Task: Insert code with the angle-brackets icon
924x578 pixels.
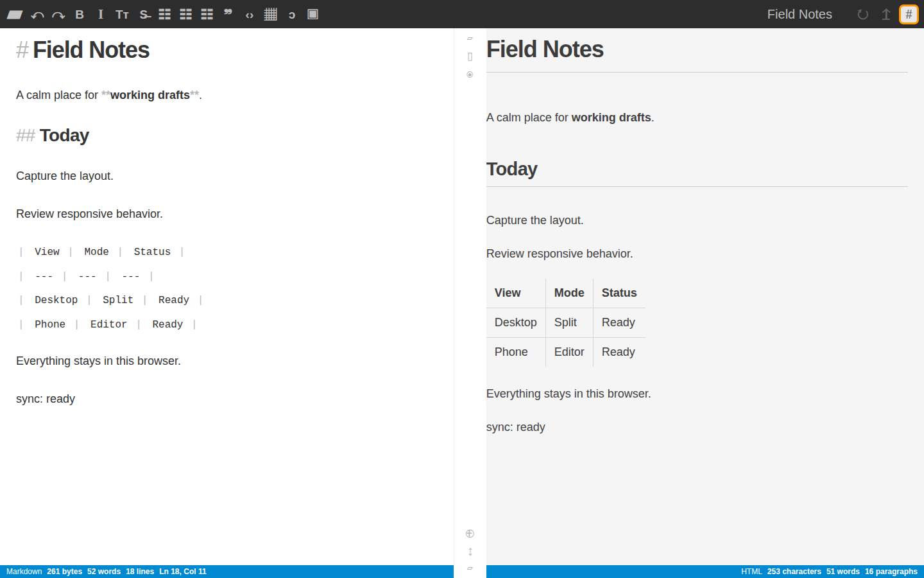Action: pyautogui.click(x=250, y=15)
